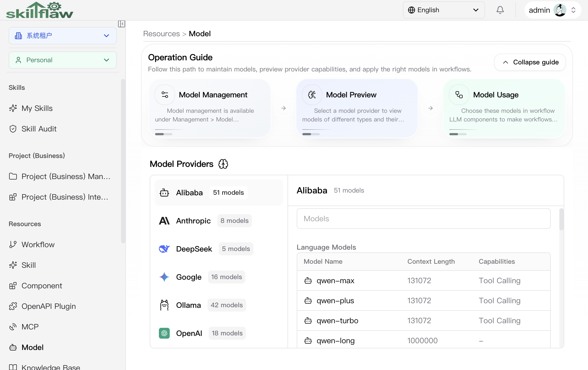588x370 pixels.
Task: Click the DeepSeek whale logo
Action: click(x=164, y=249)
